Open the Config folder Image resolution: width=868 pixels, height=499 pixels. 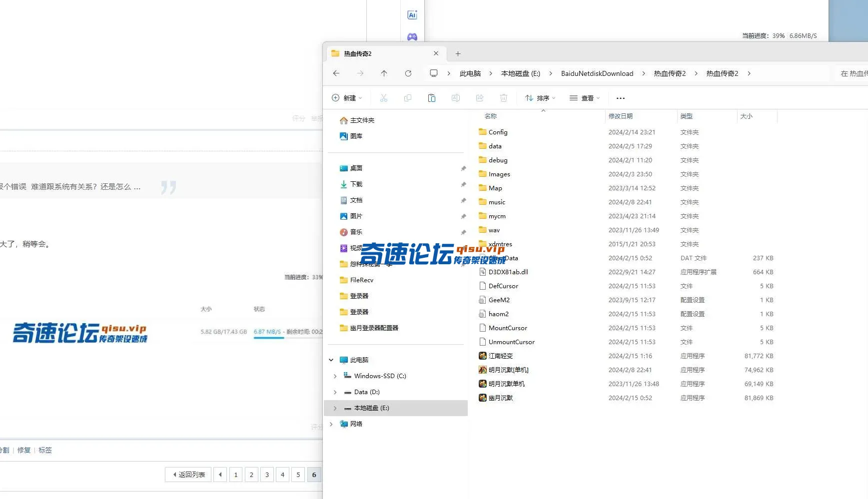click(x=493, y=132)
